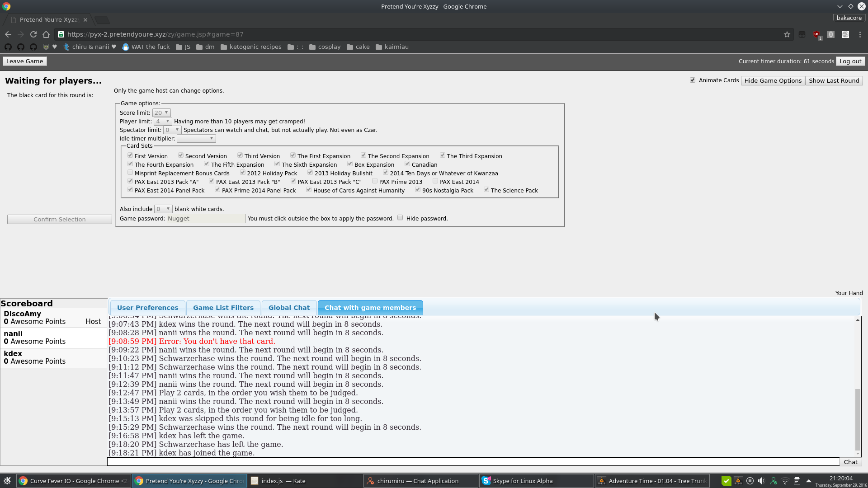The image size is (868, 488).
Task: Click the chat message input field
Action: (473, 462)
